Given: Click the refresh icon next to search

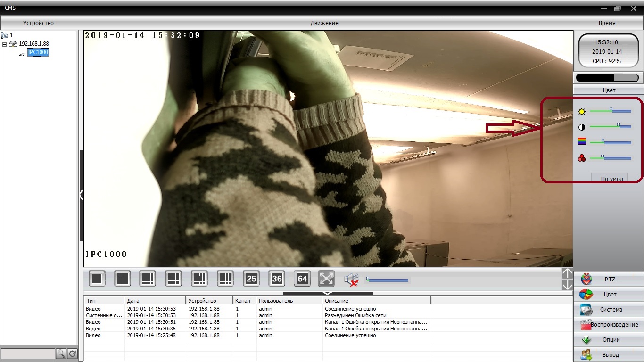Looking at the screenshot, I should click(x=72, y=354).
